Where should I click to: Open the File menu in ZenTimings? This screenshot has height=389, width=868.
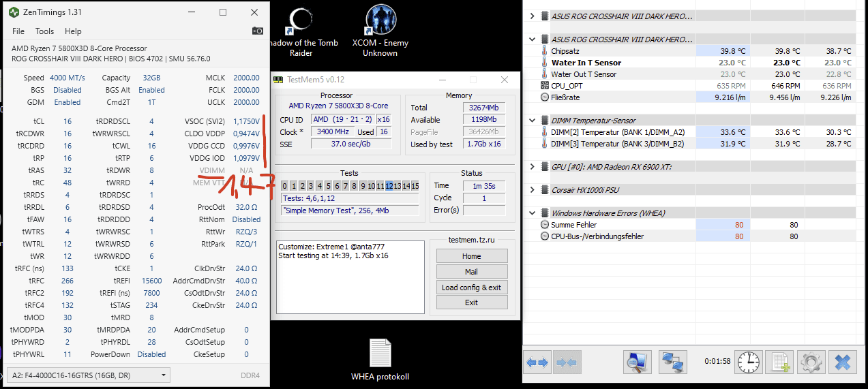[18, 31]
